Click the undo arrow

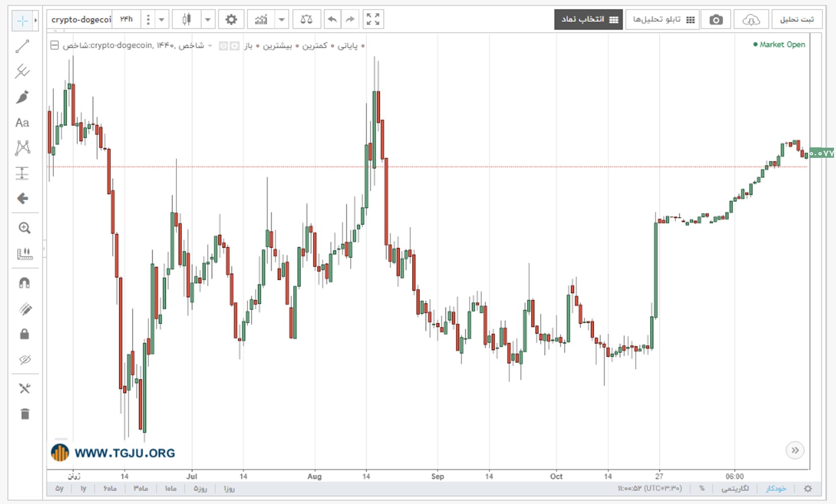point(332,20)
